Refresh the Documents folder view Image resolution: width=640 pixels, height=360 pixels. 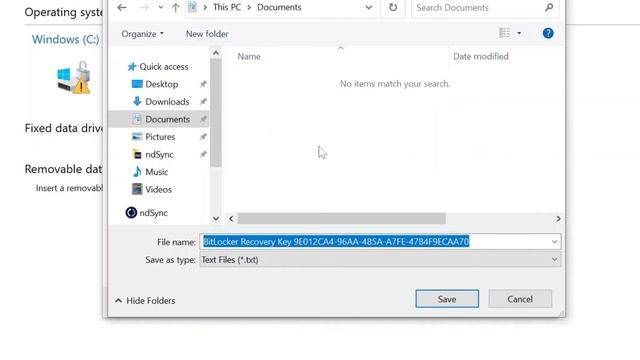(x=393, y=7)
